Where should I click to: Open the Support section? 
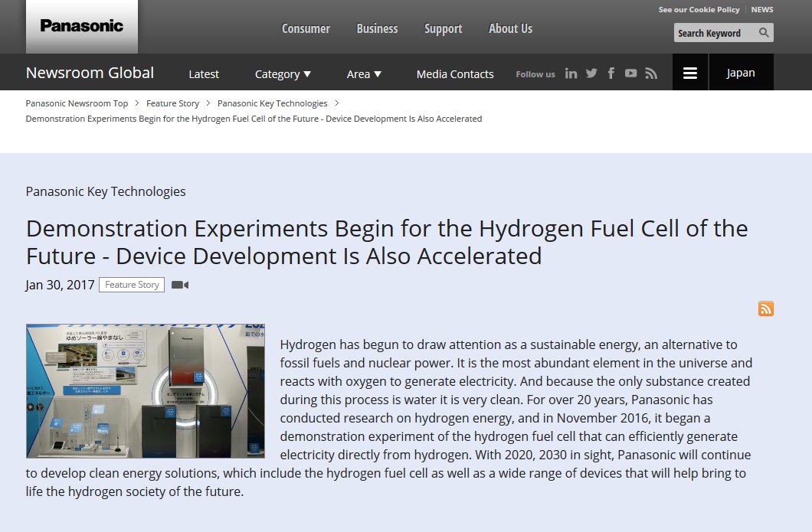[443, 28]
